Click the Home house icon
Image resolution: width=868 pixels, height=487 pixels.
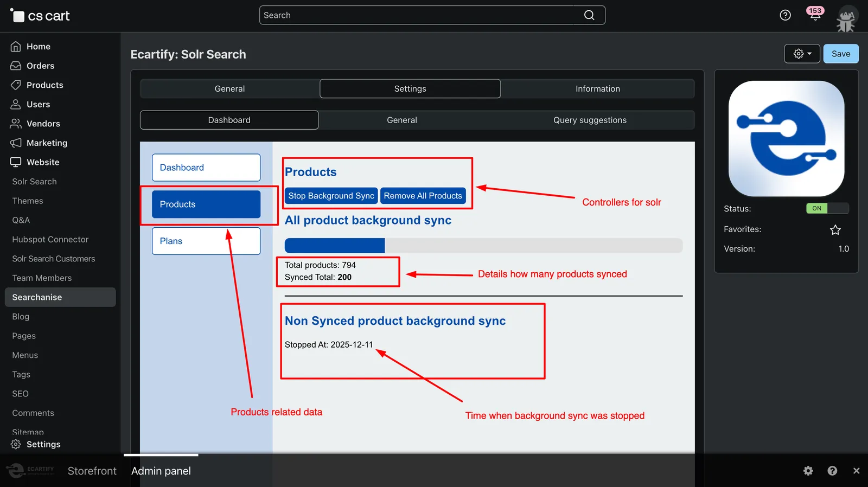pyautogui.click(x=16, y=47)
